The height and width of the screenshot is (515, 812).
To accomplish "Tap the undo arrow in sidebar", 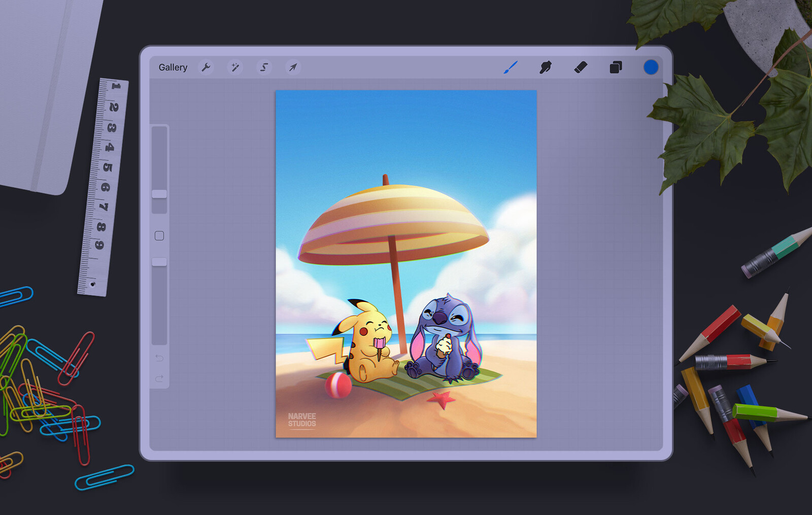I will (x=159, y=358).
